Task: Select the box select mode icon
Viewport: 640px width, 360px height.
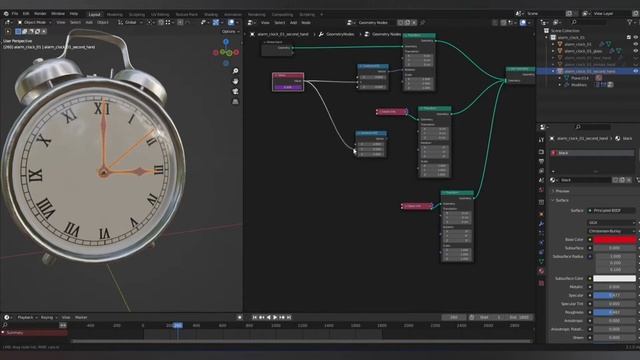Action: coord(18,31)
